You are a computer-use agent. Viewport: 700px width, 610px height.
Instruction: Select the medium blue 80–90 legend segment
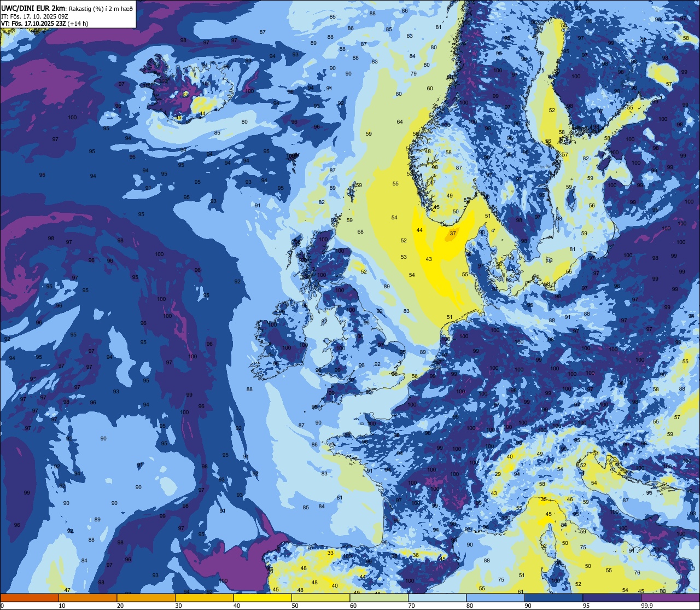(x=495, y=597)
